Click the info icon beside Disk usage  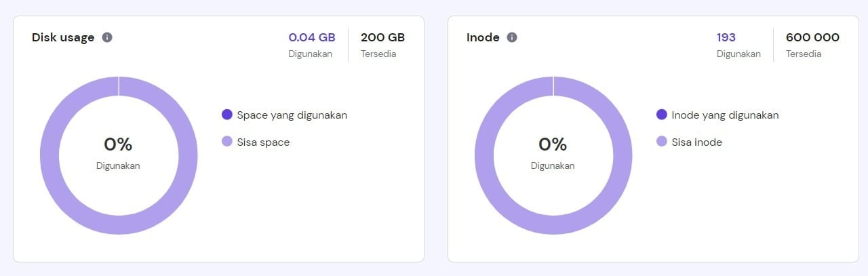click(x=107, y=37)
